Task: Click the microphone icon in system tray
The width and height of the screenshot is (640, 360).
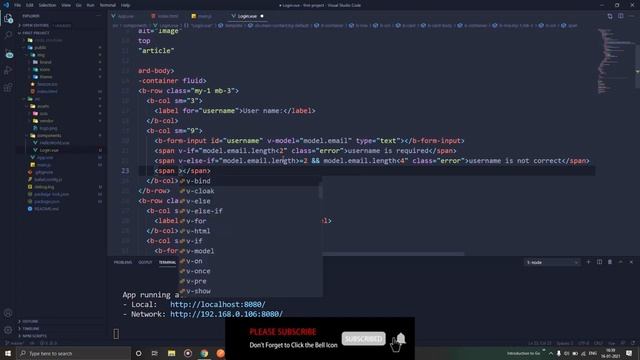Action: pos(559,353)
